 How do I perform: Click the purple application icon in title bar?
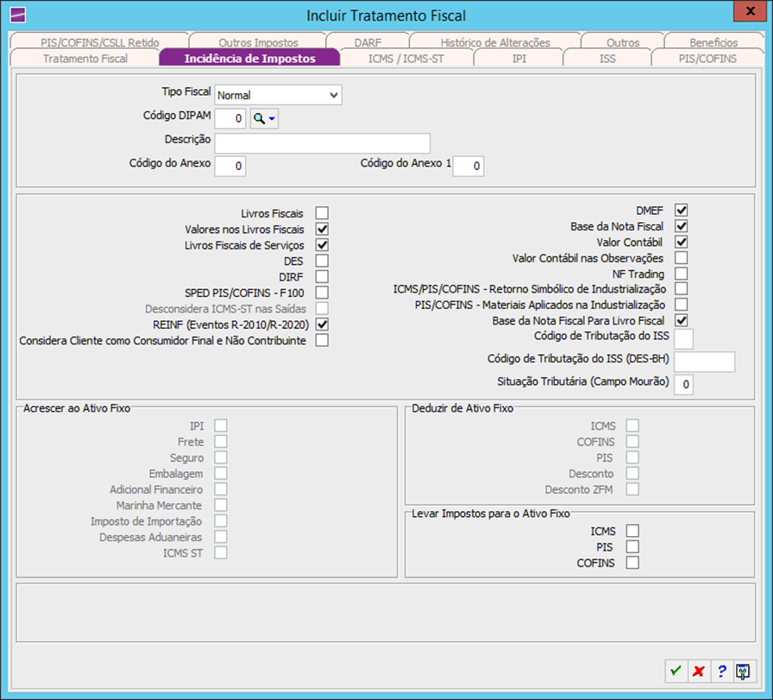pyautogui.click(x=18, y=16)
